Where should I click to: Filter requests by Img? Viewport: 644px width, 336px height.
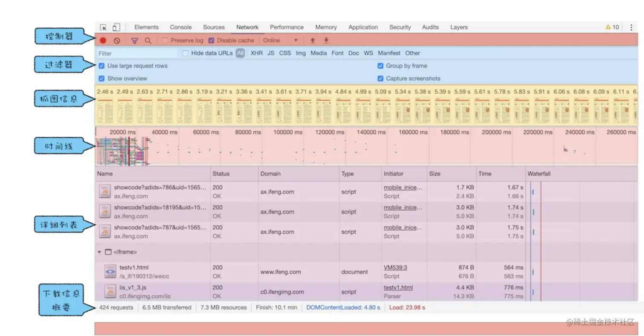(301, 53)
